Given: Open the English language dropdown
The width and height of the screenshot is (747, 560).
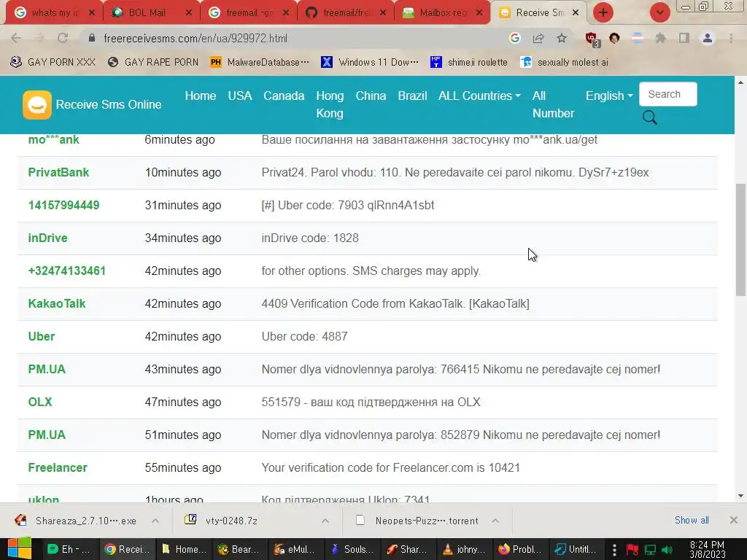Looking at the screenshot, I should 609,96.
